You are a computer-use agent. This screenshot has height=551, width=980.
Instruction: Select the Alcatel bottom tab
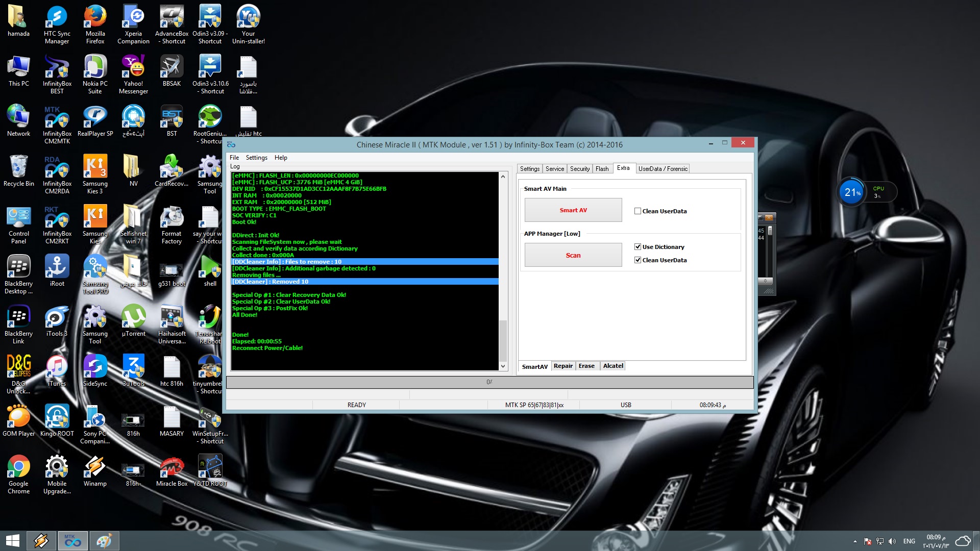coord(613,366)
